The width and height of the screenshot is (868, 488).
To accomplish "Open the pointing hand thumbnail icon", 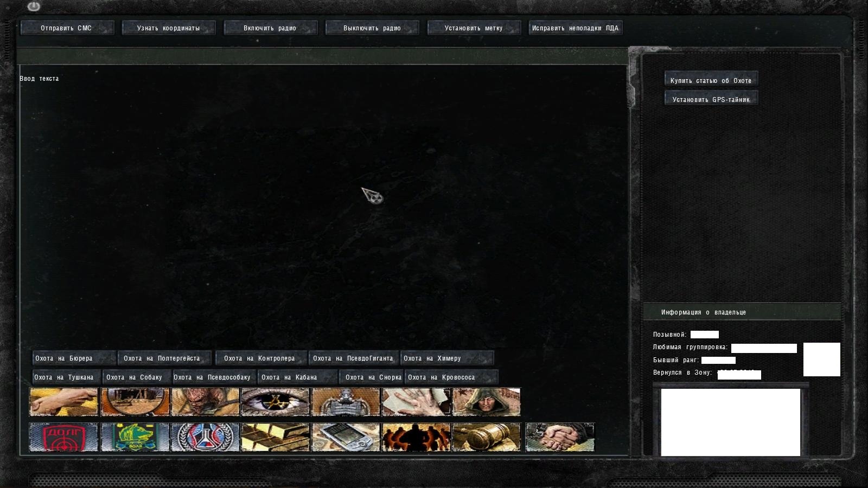I will tap(64, 402).
